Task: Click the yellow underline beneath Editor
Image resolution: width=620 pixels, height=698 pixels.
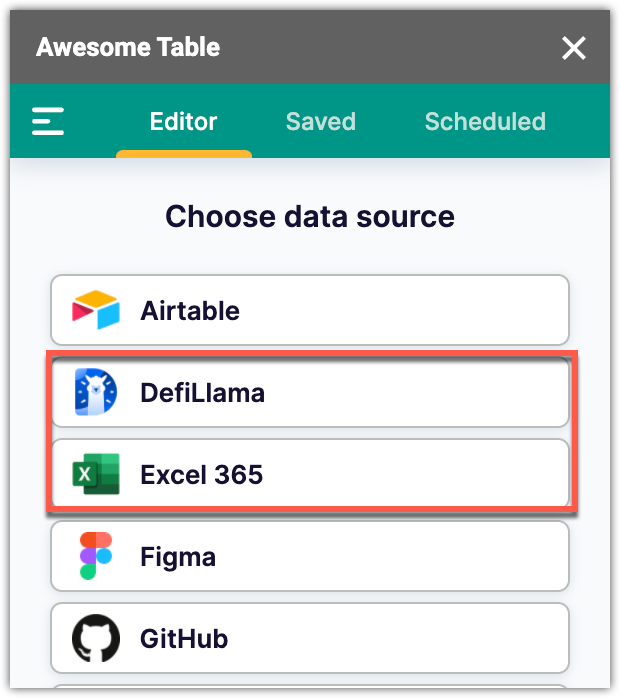Action: pos(183,154)
